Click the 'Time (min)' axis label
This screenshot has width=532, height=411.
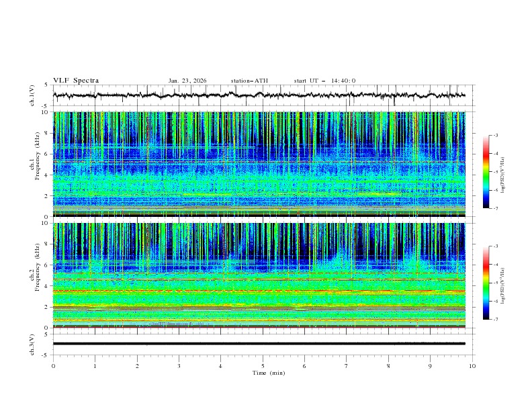pos(269,373)
